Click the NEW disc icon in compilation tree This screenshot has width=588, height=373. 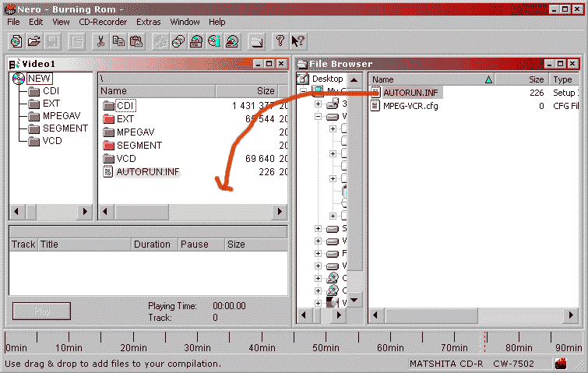pyautogui.click(x=19, y=79)
